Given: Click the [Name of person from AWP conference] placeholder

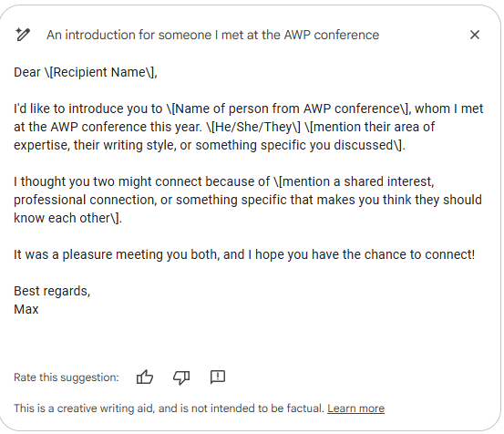Looking at the screenshot, I should 287,108.
